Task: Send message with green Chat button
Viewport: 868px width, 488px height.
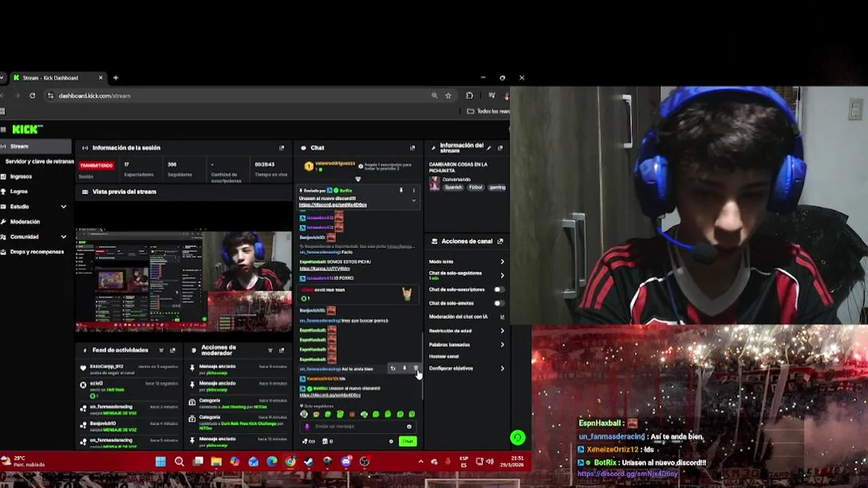Action: point(408,441)
